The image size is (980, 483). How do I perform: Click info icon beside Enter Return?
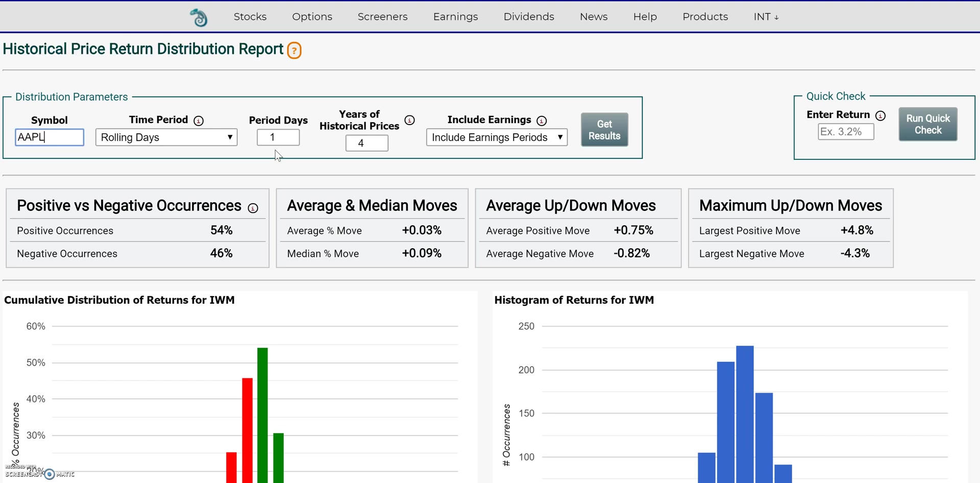point(880,116)
